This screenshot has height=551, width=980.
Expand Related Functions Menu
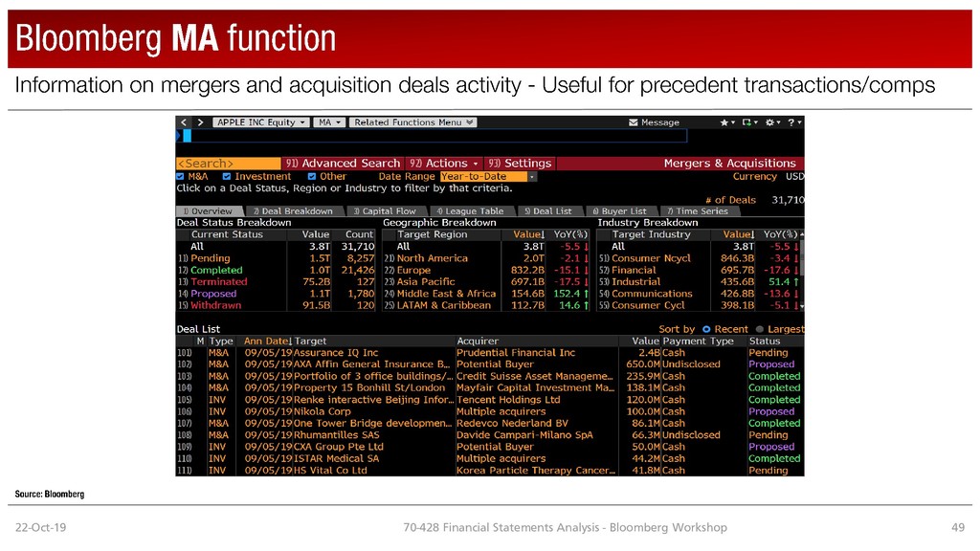coord(413,122)
